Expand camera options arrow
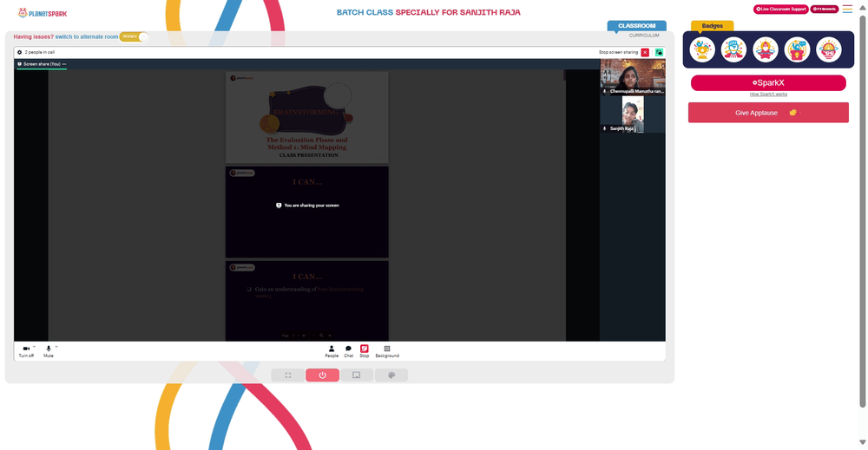Viewport: 868px width, 450px height. pos(35,347)
